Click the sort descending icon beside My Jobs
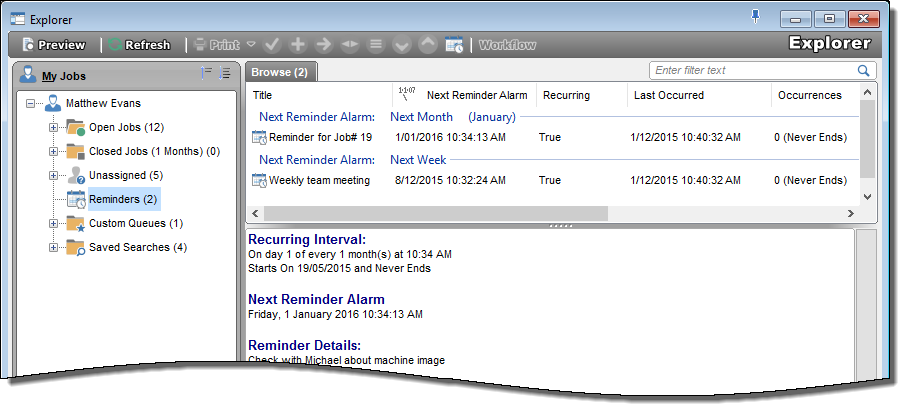This screenshot has height=412, width=905. pos(225,73)
